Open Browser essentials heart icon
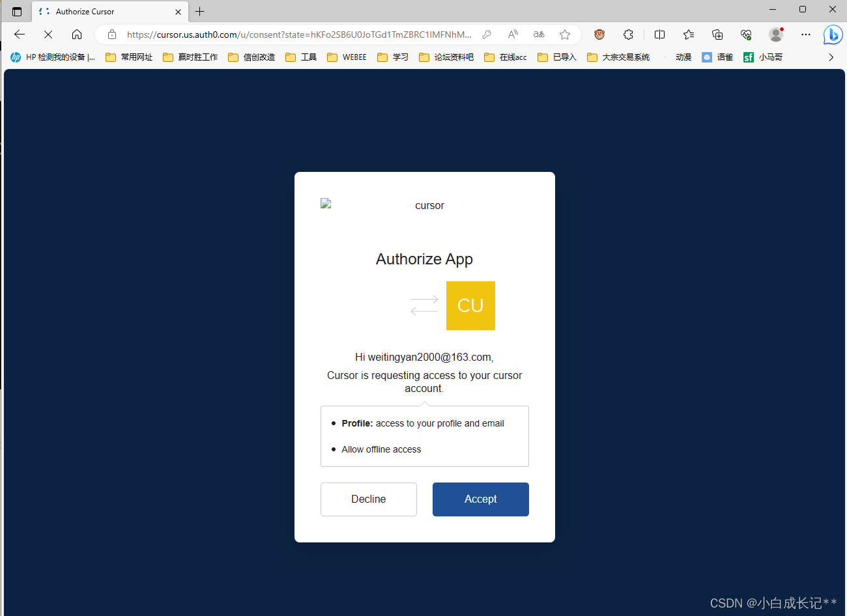This screenshot has height=616, width=847. [745, 35]
